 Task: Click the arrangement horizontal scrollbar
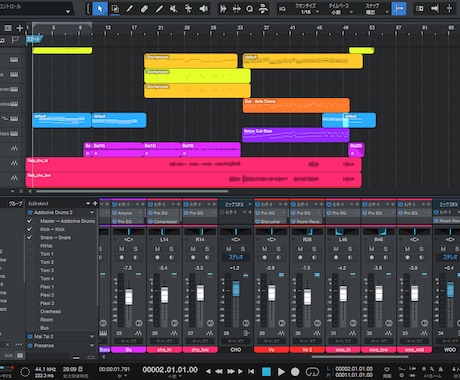point(132,191)
